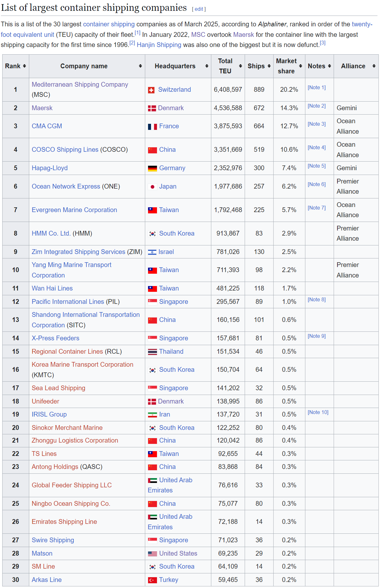Image resolution: width=380 pixels, height=588 pixels.
Task: Select the 6,408,597 Total TEU cell
Action: click(x=228, y=90)
